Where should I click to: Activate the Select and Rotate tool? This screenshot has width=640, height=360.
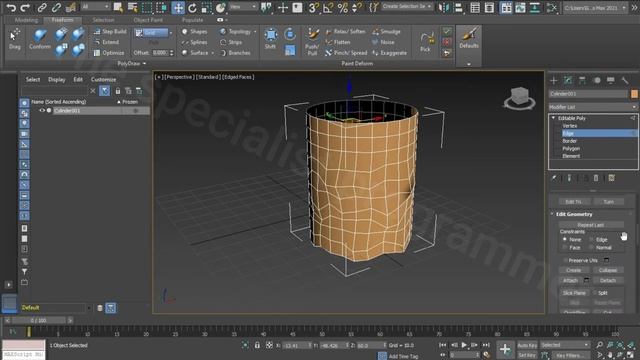[192, 7]
